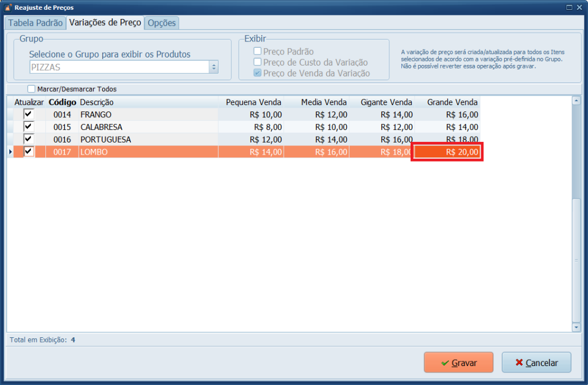Uncheck the Atualizar box for PORTUGUESA
Screen dimensions: 588x385
28,140
